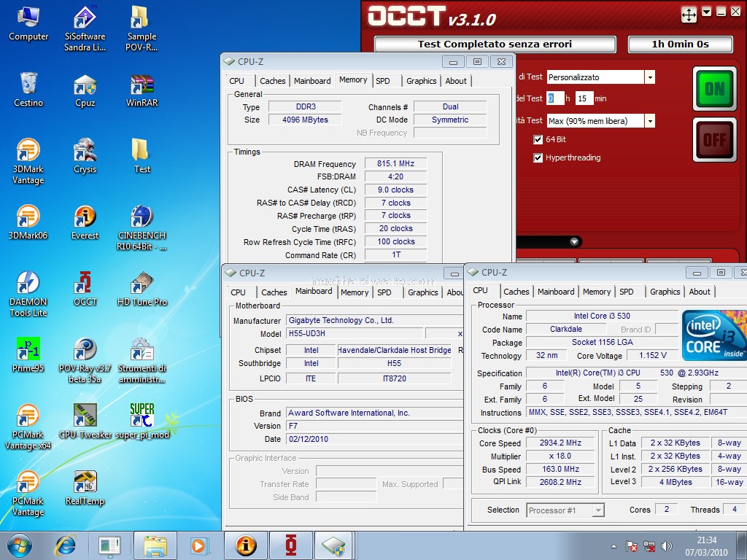Click the taskbar clock showing 21:34
This screenshot has width=747, height=560.
(706, 545)
